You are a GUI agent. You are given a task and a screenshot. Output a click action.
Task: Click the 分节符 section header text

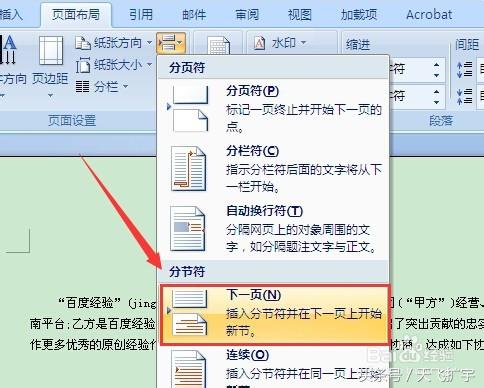(187, 272)
